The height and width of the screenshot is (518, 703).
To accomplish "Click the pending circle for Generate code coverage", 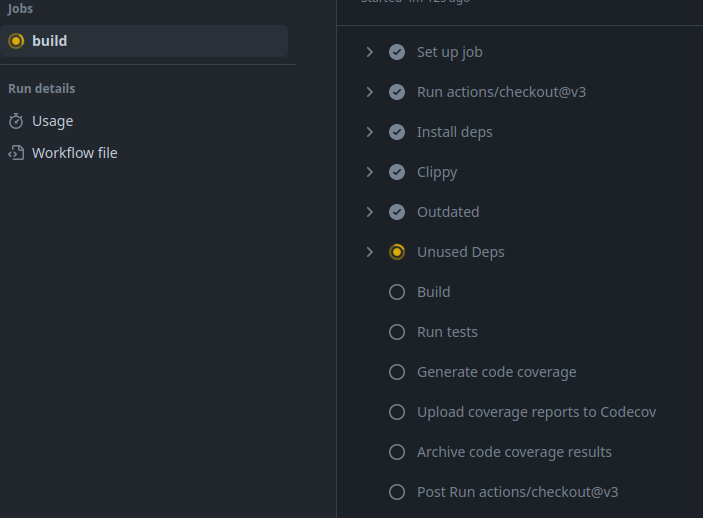I will pos(397,372).
